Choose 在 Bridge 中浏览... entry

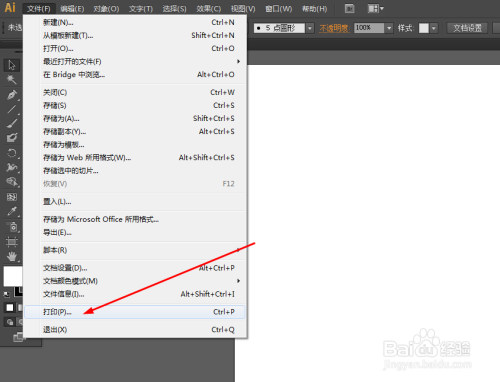[x=135, y=75]
